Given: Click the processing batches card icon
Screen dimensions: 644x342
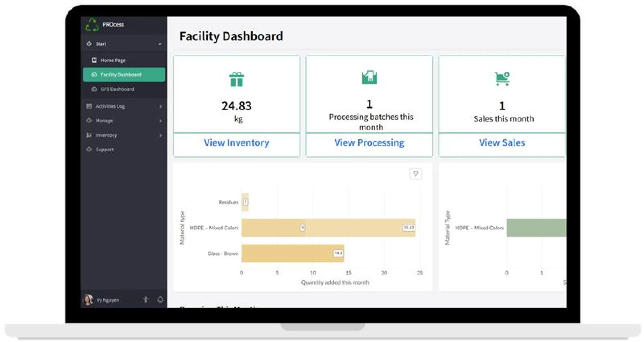Looking at the screenshot, I should click(369, 77).
